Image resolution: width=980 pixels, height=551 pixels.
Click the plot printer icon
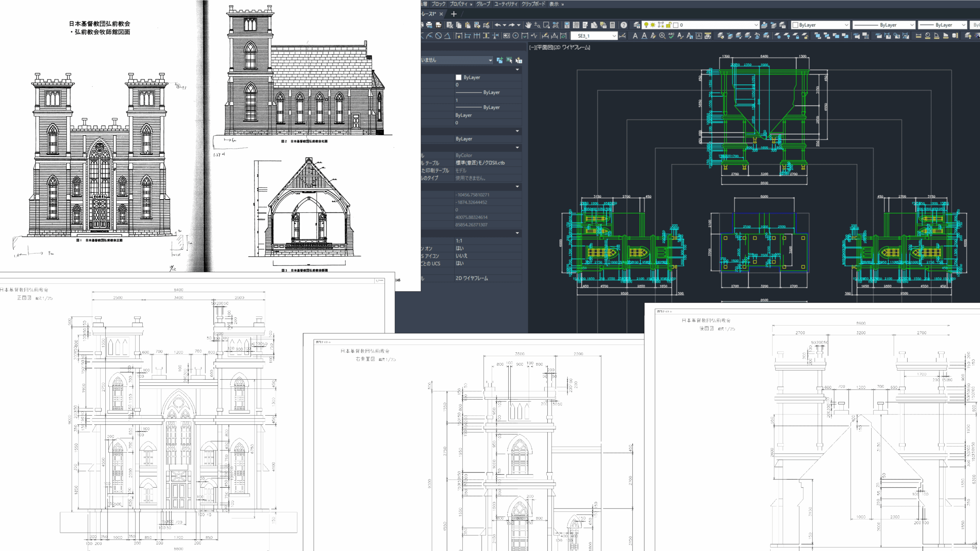click(429, 25)
